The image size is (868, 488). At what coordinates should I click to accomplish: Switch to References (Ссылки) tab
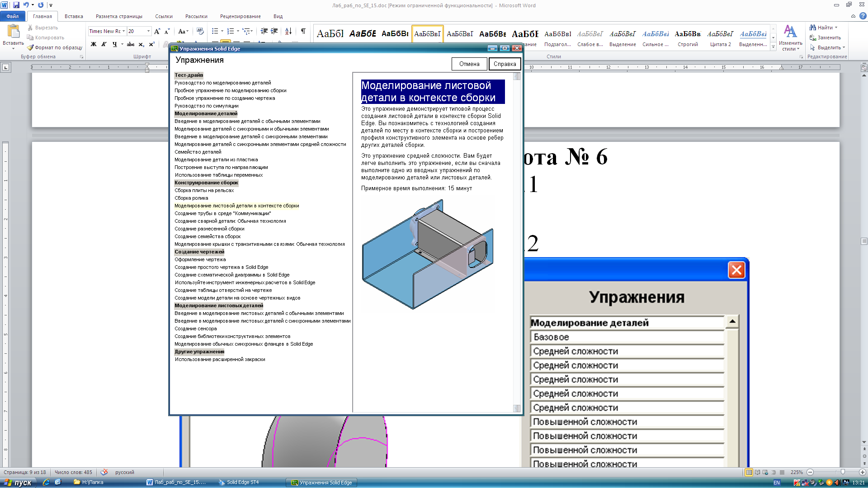coord(164,16)
